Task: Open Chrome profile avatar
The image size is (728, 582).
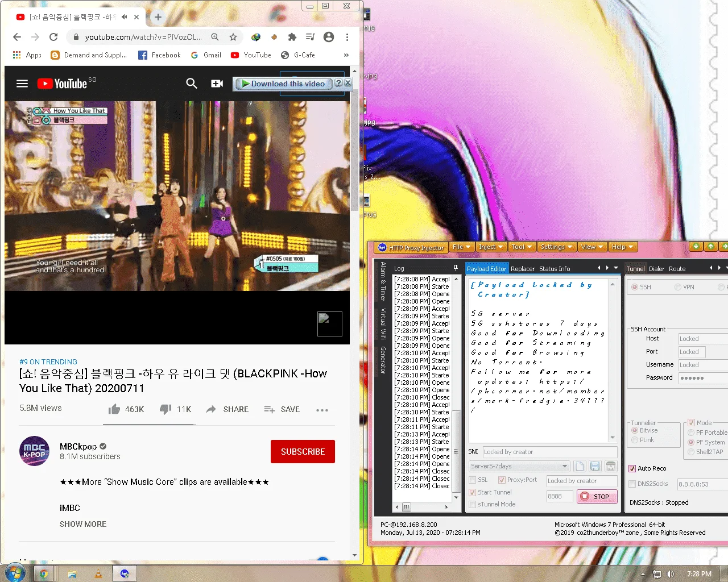Action: pos(329,37)
